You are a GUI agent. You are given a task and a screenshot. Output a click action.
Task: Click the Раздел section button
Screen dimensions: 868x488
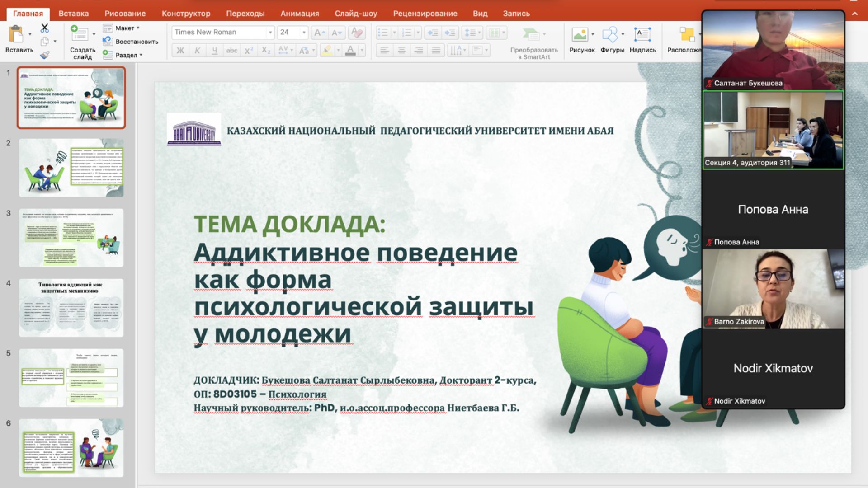coord(126,55)
